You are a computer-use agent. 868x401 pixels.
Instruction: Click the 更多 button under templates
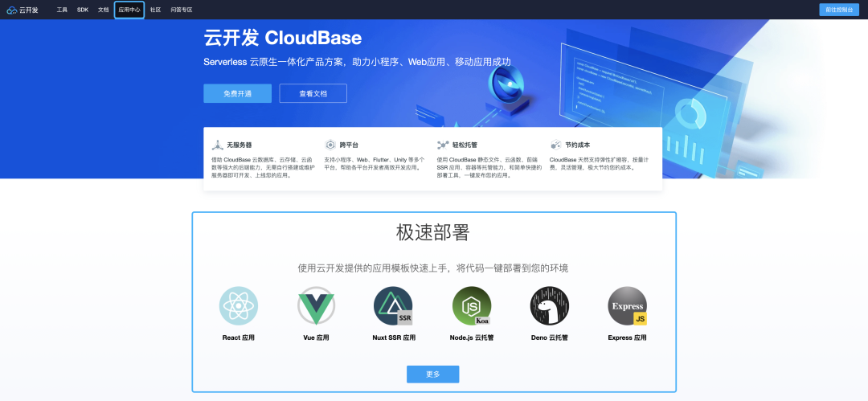pyautogui.click(x=433, y=374)
